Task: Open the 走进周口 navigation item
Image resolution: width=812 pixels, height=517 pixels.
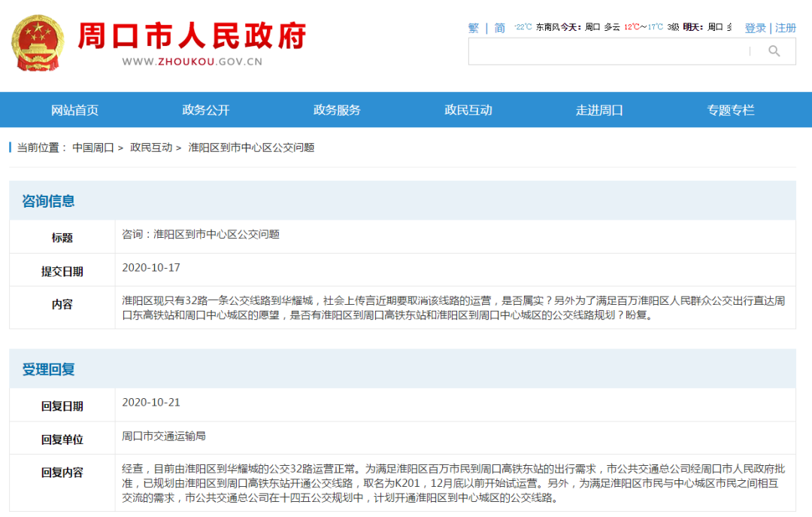Action: tap(599, 110)
